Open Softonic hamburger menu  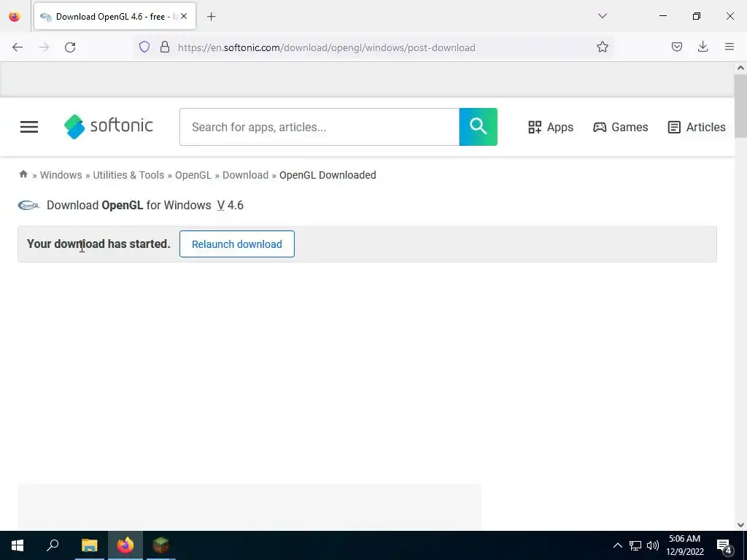pos(29,127)
